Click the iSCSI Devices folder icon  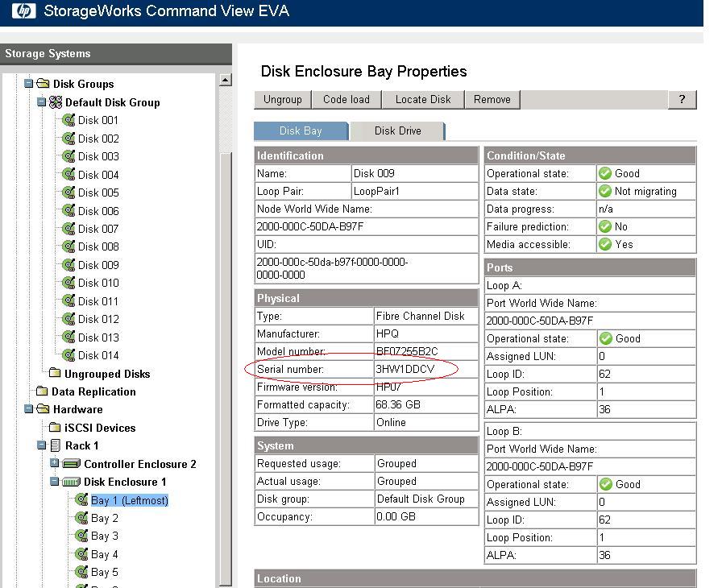click(55, 428)
